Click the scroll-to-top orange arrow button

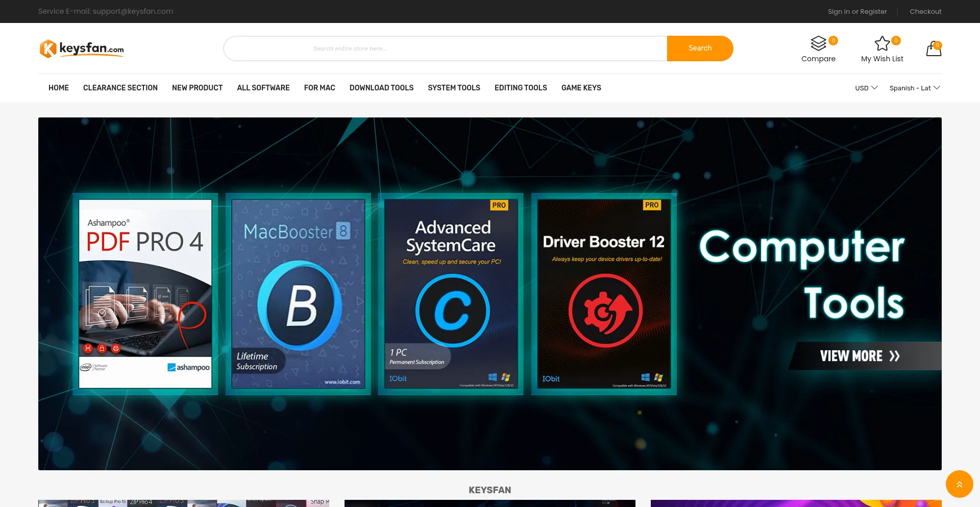[959, 484]
